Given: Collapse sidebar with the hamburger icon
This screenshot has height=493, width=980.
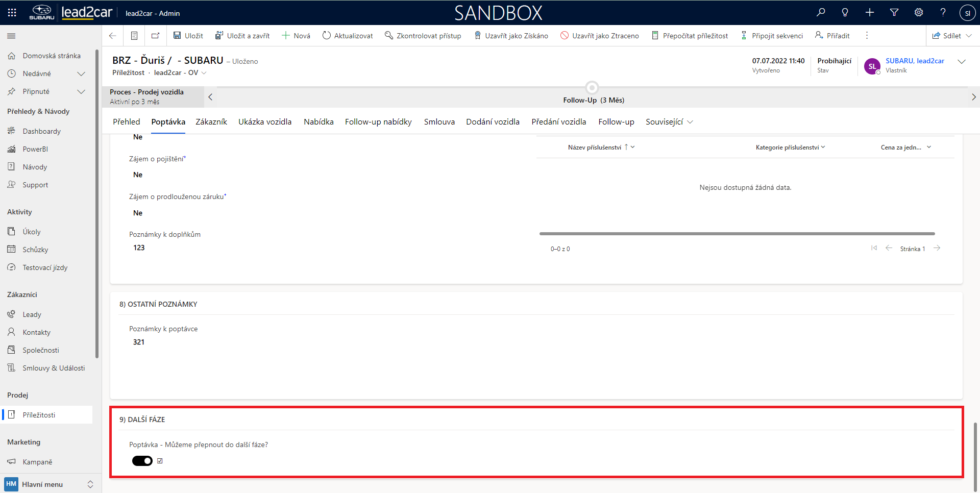Looking at the screenshot, I should (x=11, y=36).
